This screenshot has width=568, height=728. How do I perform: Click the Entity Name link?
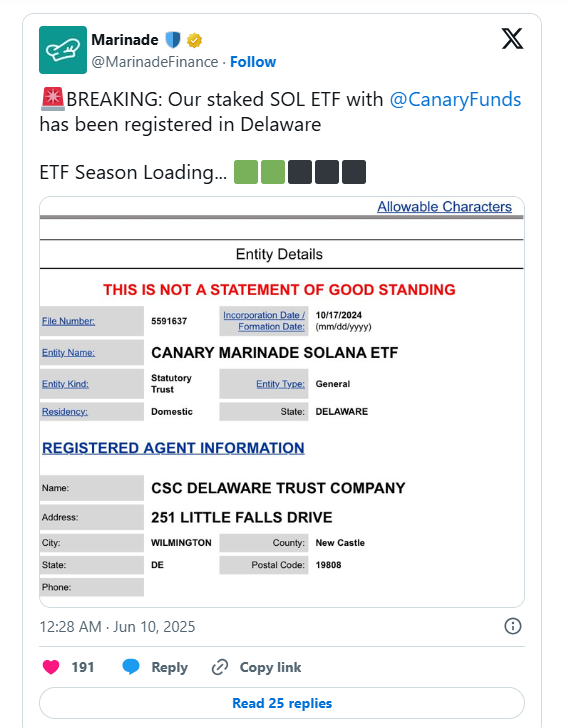point(68,352)
